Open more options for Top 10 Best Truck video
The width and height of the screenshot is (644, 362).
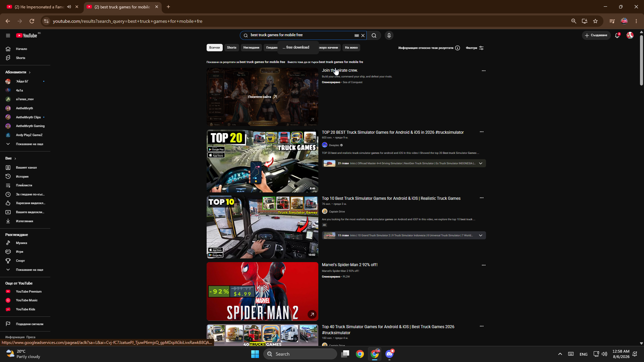pyautogui.click(x=482, y=198)
